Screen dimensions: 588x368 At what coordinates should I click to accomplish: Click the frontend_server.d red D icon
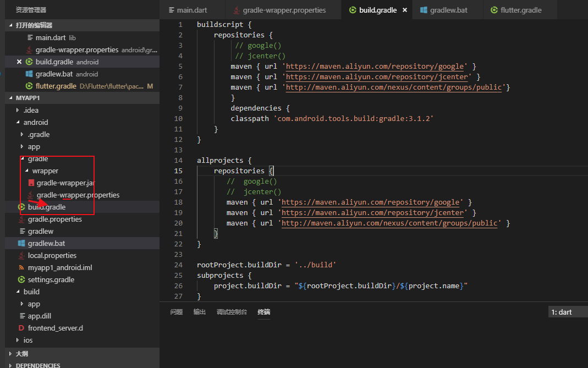(21, 328)
